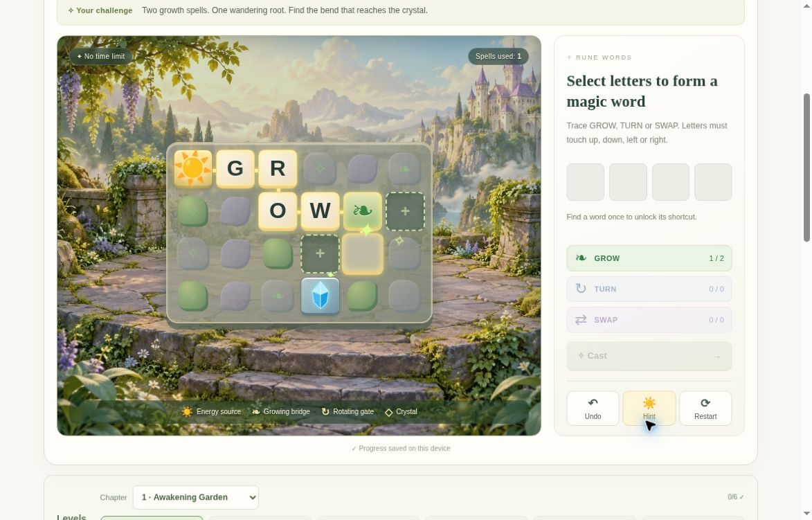The height and width of the screenshot is (520, 812).
Task: Select the letter R tile
Action: click(278, 169)
